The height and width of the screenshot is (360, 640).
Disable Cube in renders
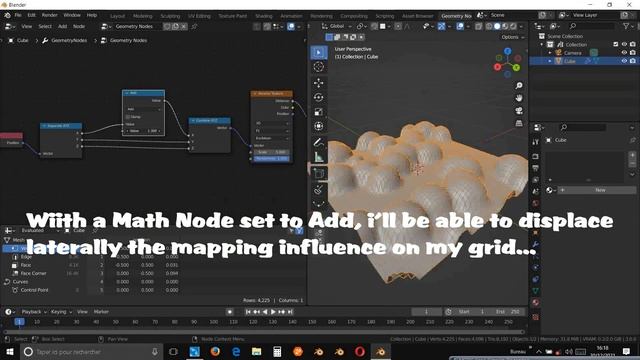633,61
